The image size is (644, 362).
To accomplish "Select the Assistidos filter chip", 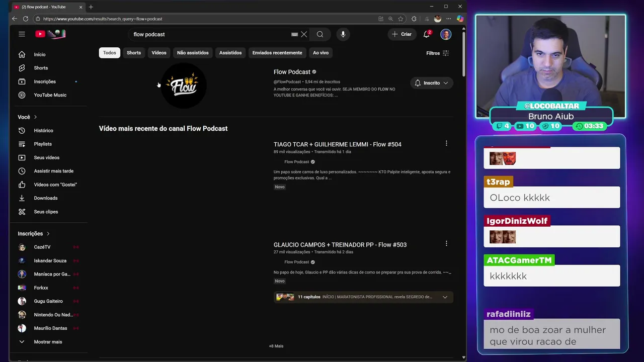I will (230, 53).
